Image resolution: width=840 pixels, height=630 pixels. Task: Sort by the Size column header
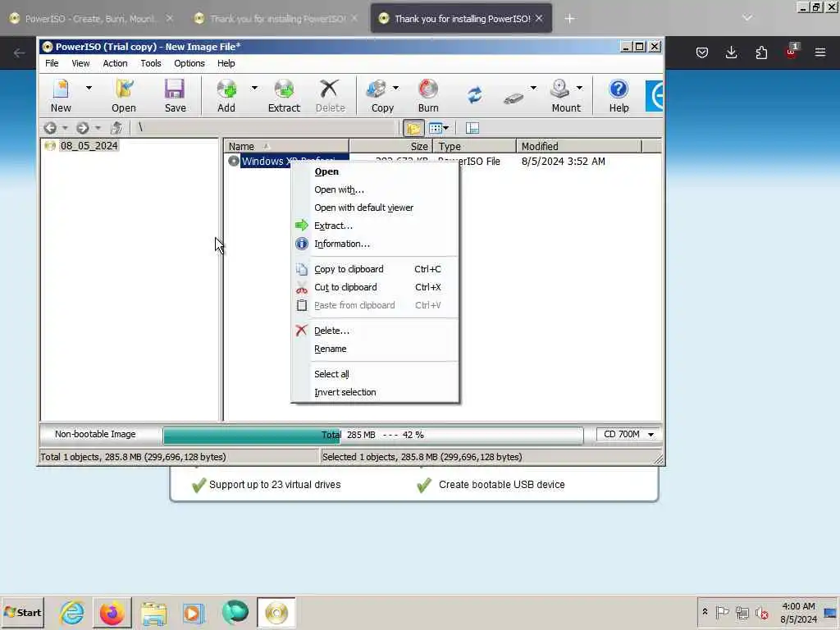(x=391, y=146)
